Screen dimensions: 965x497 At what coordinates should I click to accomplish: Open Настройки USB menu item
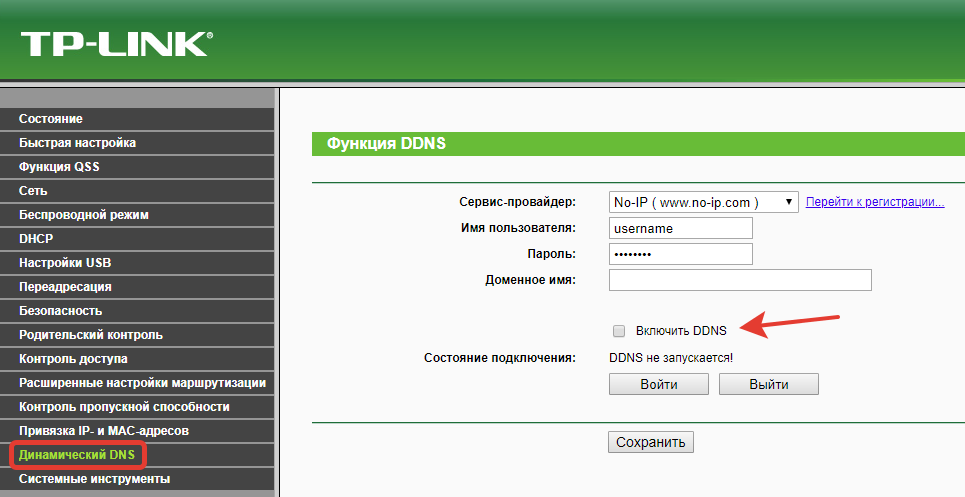[x=65, y=263]
